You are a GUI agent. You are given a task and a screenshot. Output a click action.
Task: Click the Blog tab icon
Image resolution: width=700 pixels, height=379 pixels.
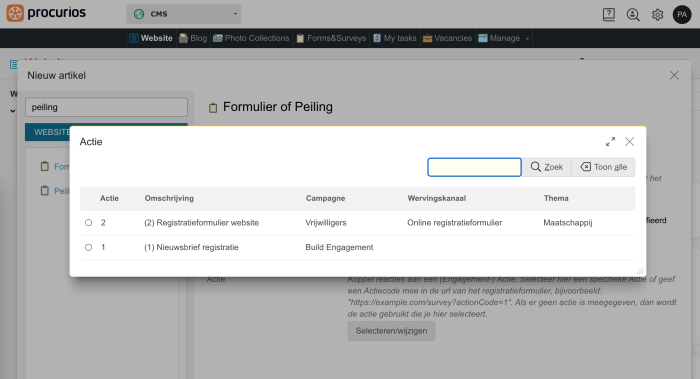point(183,38)
